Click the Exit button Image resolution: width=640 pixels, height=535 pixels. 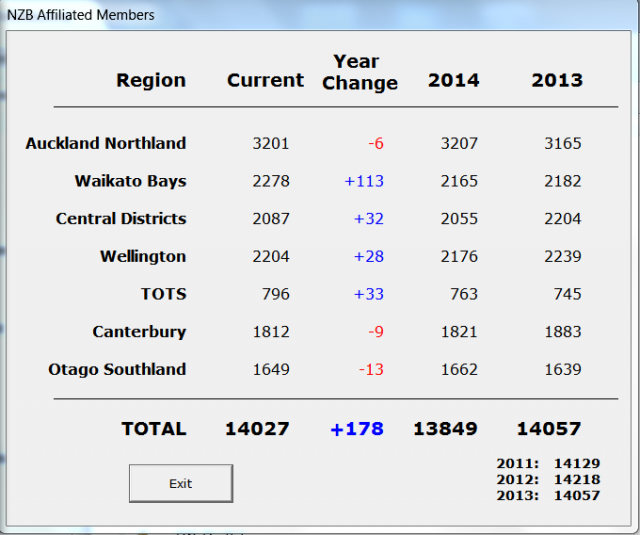click(181, 483)
